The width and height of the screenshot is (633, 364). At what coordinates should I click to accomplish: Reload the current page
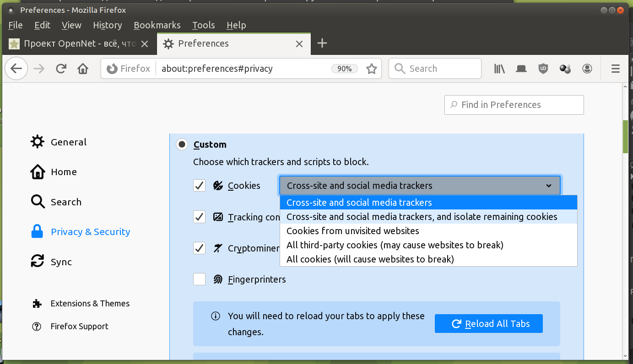tap(61, 69)
